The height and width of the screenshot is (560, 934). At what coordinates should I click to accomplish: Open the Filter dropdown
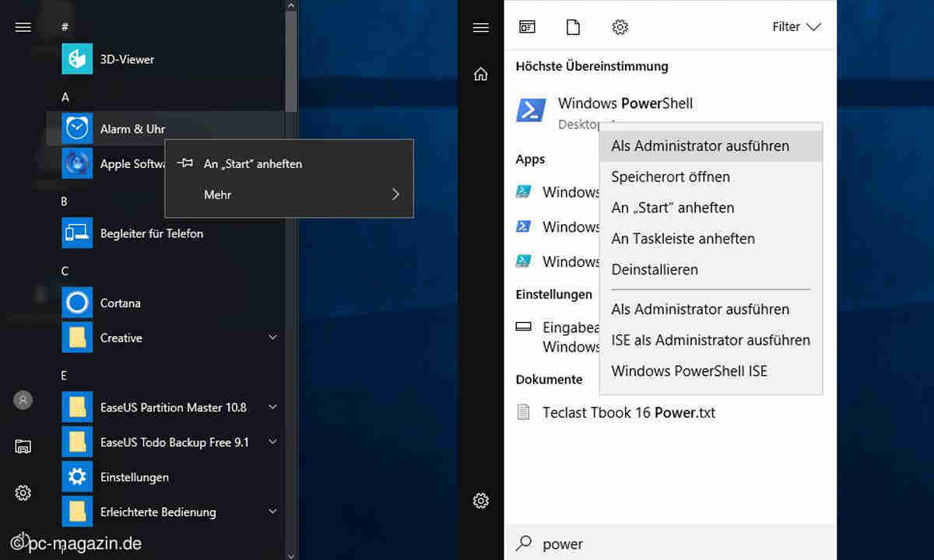[796, 27]
